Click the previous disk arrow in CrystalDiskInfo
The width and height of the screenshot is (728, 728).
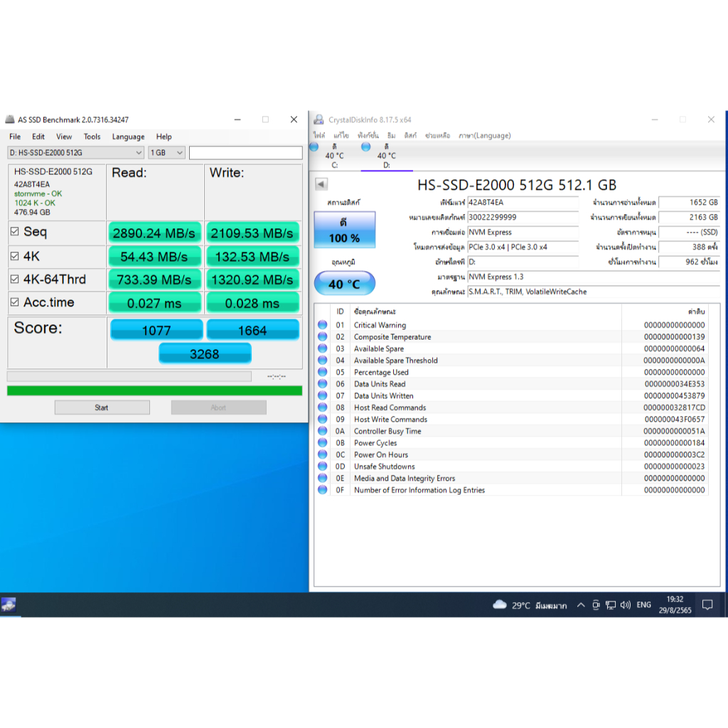321,185
